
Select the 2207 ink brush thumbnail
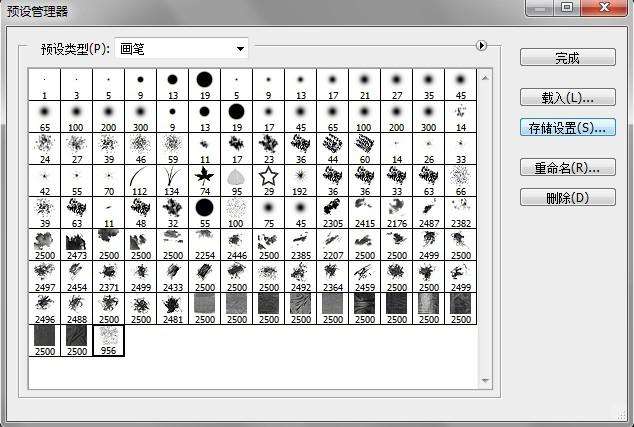(x=333, y=244)
